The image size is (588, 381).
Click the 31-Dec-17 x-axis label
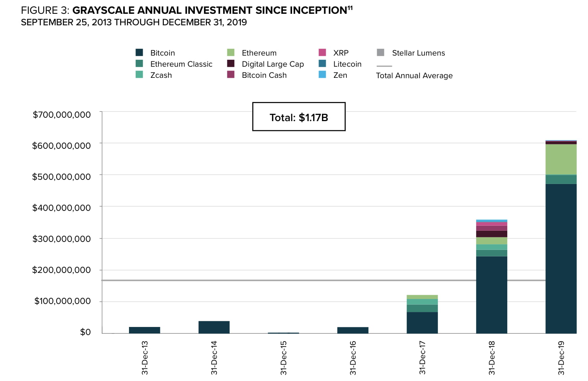pos(422,358)
